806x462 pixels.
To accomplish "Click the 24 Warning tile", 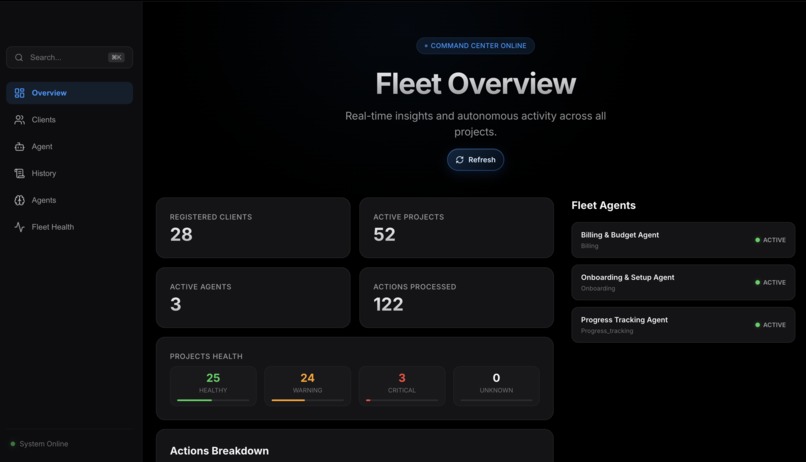I will [307, 386].
